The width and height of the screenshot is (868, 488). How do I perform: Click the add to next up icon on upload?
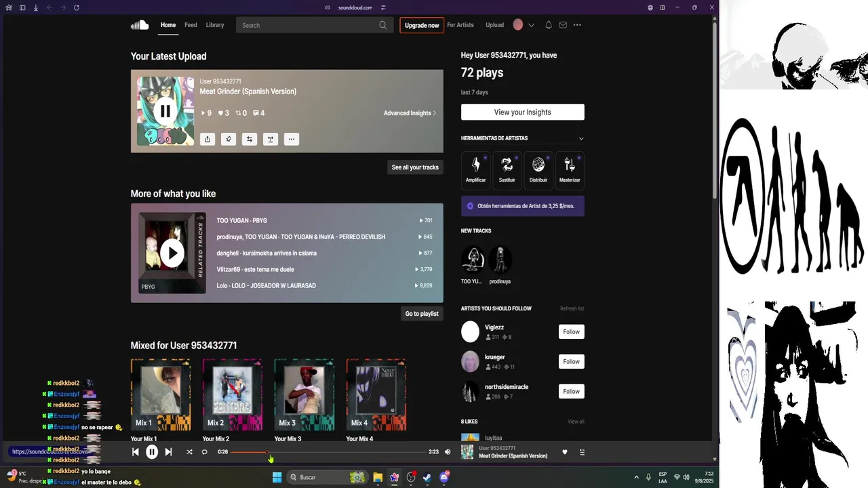pyautogui.click(x=271, y=139)
